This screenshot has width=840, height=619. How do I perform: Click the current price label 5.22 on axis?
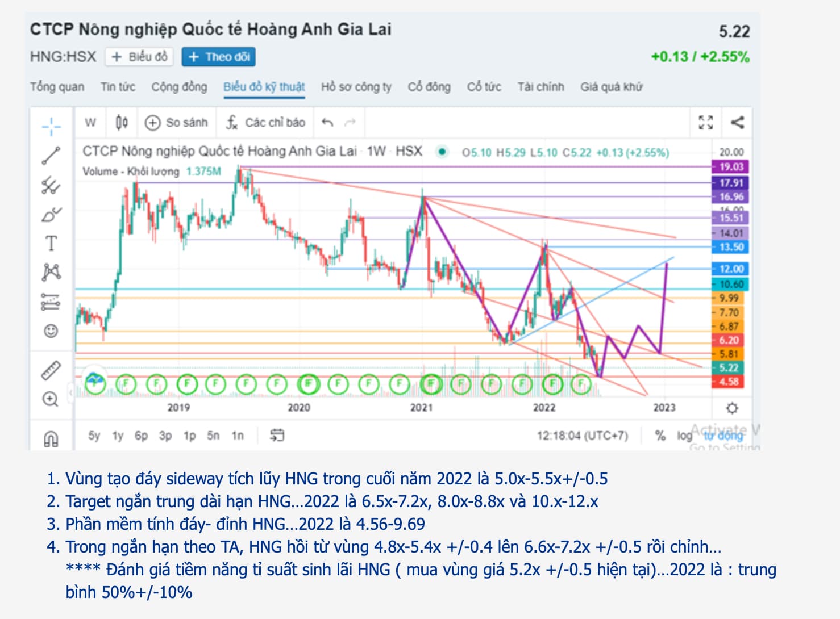729,368
